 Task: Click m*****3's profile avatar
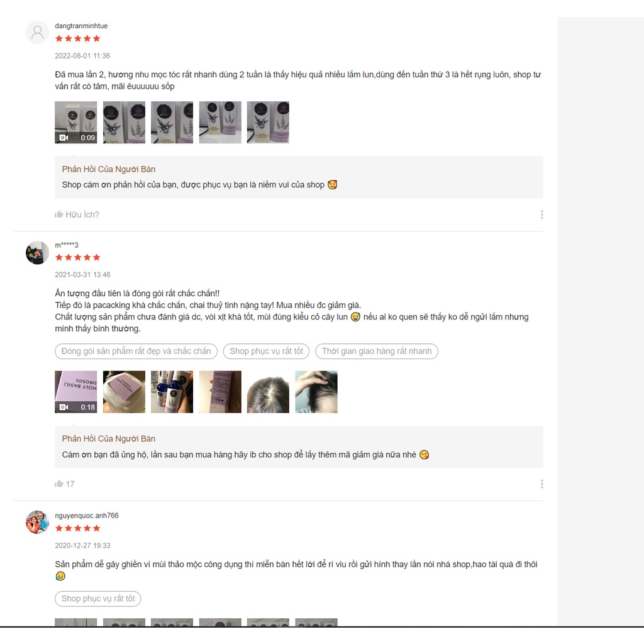point(37,253)
